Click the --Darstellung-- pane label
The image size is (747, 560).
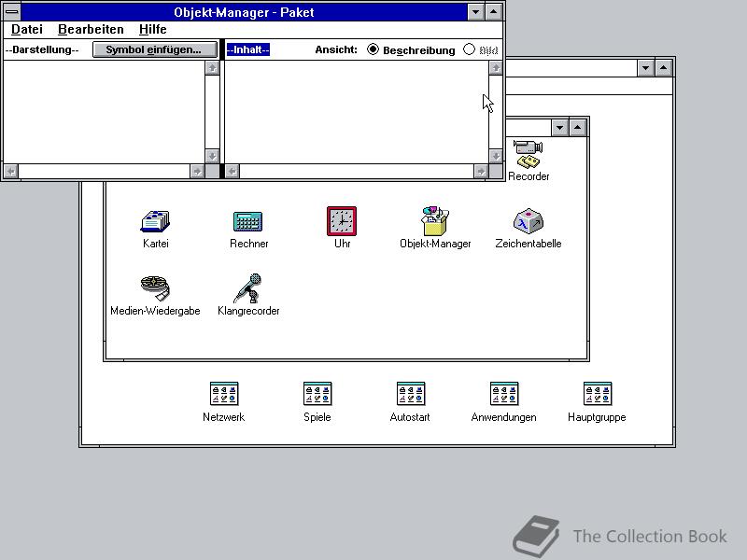(x=42, y=49)
